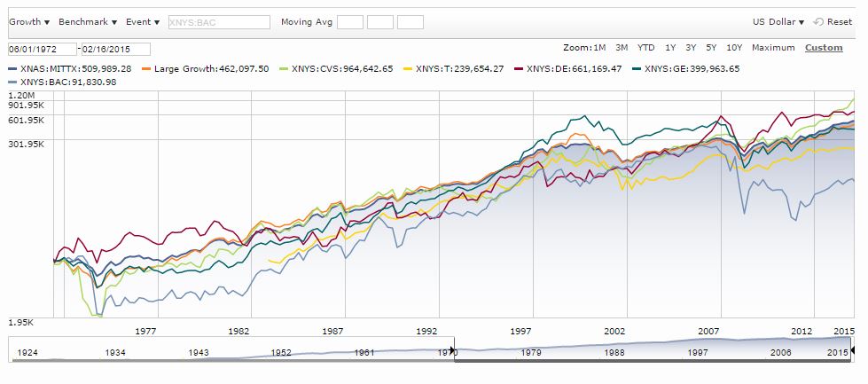Viewport: 868px width, 384px height.
Task: Select the YTD zoom range
Action: tap(646, 48)
